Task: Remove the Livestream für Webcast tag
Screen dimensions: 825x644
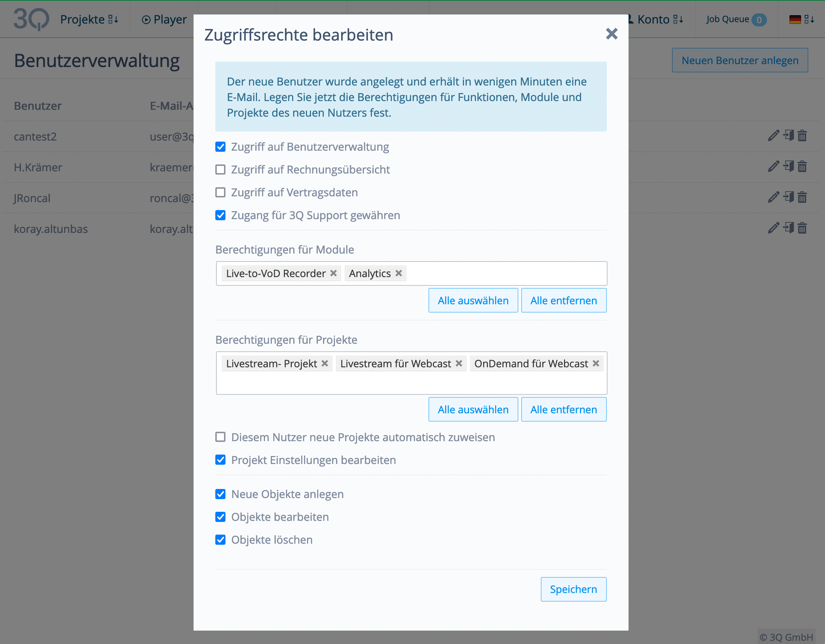Action: (459, 363)
